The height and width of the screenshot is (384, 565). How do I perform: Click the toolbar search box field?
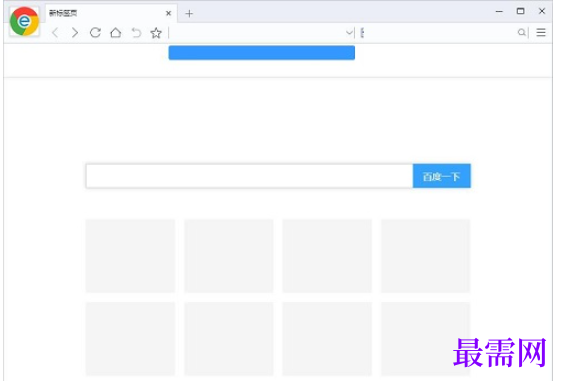coord(441,33)
